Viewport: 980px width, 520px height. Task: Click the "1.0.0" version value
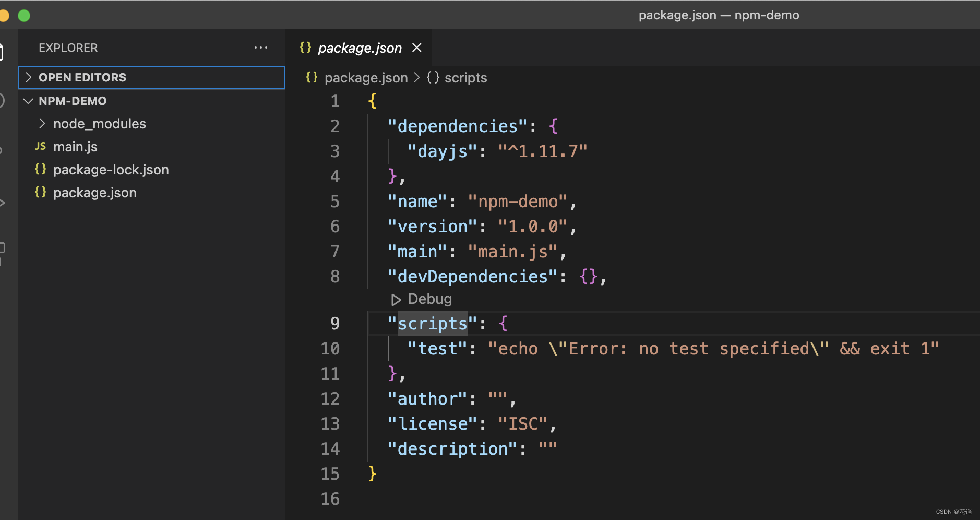[x=533, y=227]
